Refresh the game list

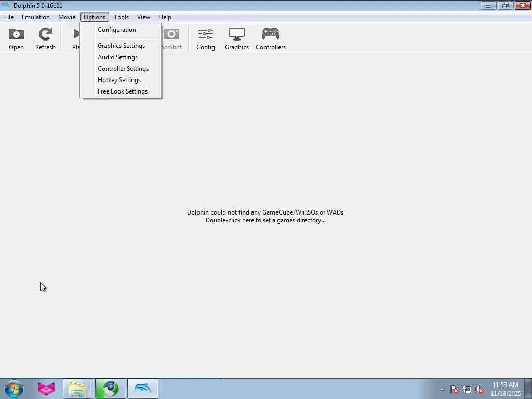coord(45,38)
